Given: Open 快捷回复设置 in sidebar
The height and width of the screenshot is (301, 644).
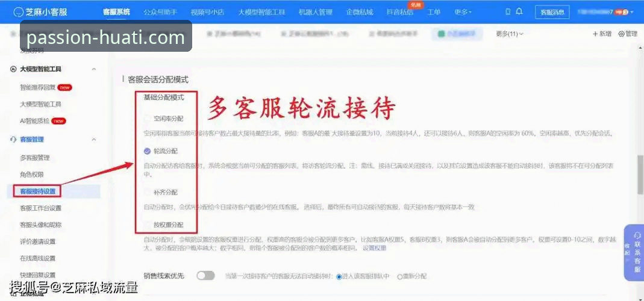Looking at the screenshot, I should [x=37, y=275].
